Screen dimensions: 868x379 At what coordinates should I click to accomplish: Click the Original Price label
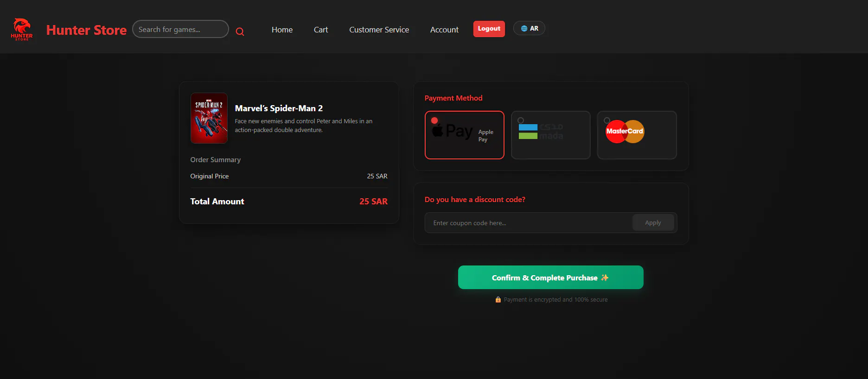(x=210, y=176)
